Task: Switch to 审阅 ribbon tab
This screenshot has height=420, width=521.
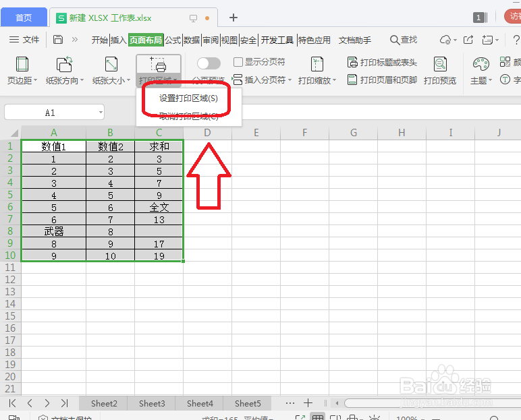Action: pos(211,40)
